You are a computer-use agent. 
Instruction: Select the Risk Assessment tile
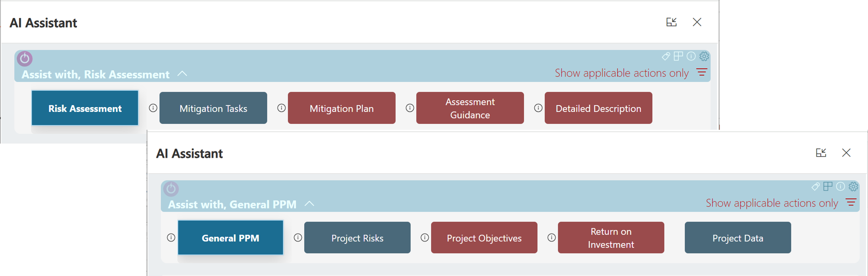[x=85, y=108]
